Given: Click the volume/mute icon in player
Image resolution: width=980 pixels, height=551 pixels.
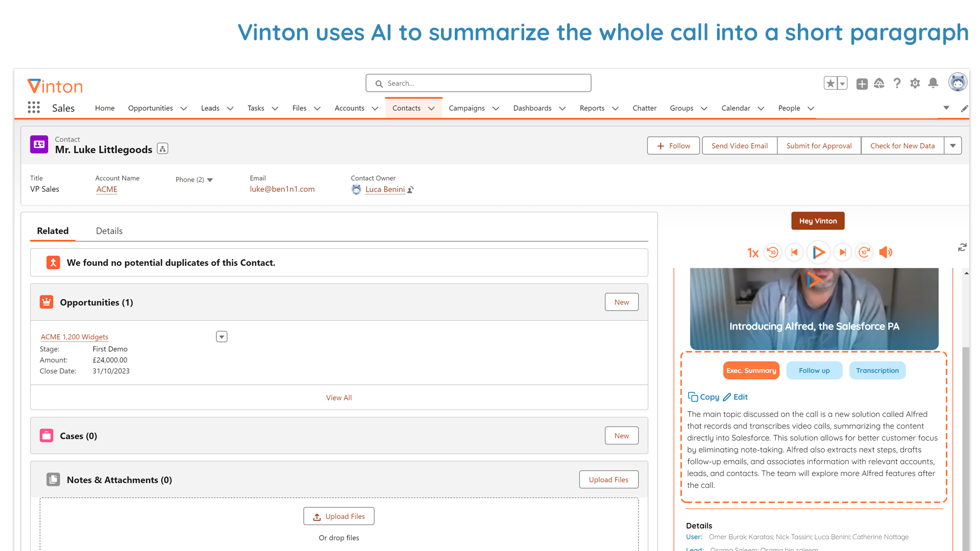Looking at the screenshot, I should 886,251.
